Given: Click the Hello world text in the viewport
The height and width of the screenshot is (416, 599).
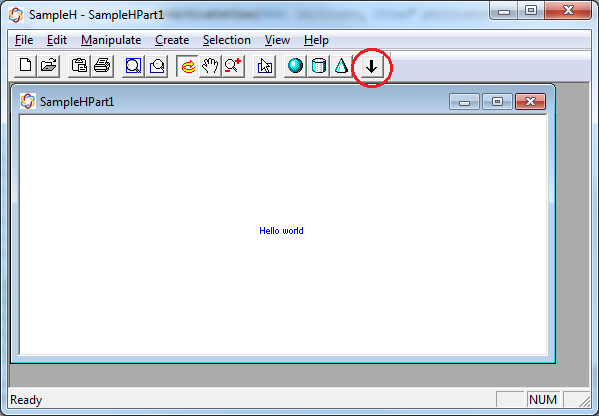Looking at the screenshot, I should [x=281, y=231].
